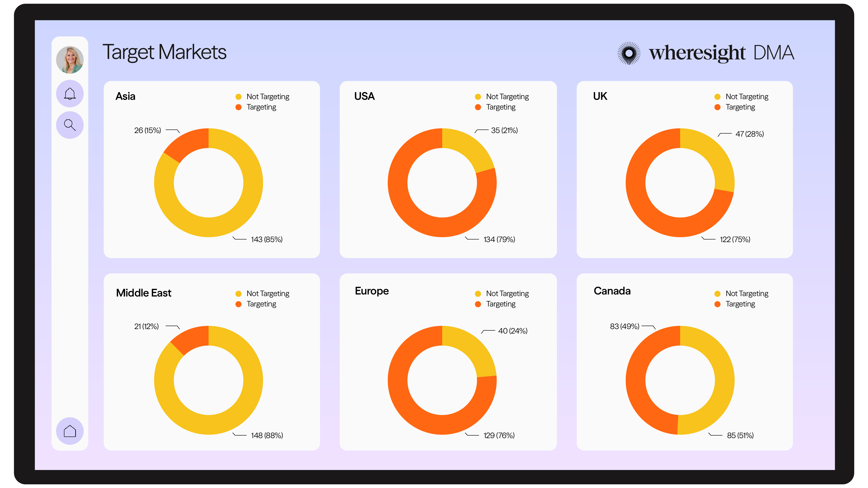The width and height of the screenshot is (868, 488).
Task: Click Canada legend label Targeting
Action: 741,304
